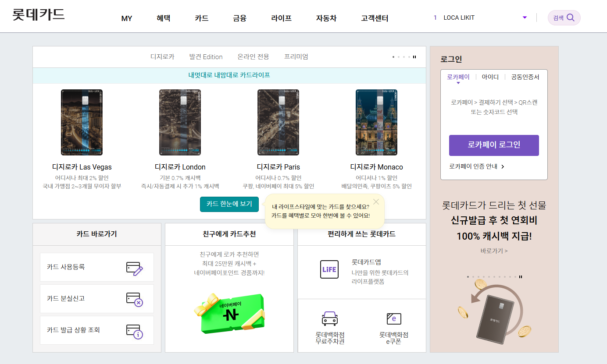The image size is (607, 364).
Task: Follow the 바로가기 > link
Action: pos(494,251)
